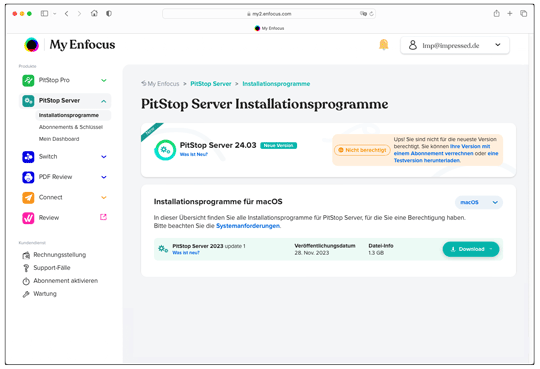This screenshot has height=369, width=540.
Task: Open the account dropdown lmp@impressed.de
Action: pos(455,45)
